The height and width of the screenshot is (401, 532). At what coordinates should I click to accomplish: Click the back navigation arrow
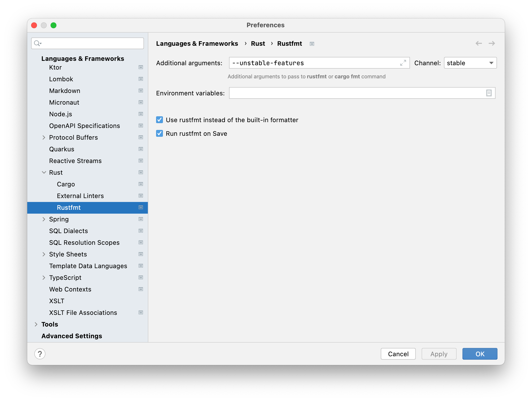pos(479,43)
